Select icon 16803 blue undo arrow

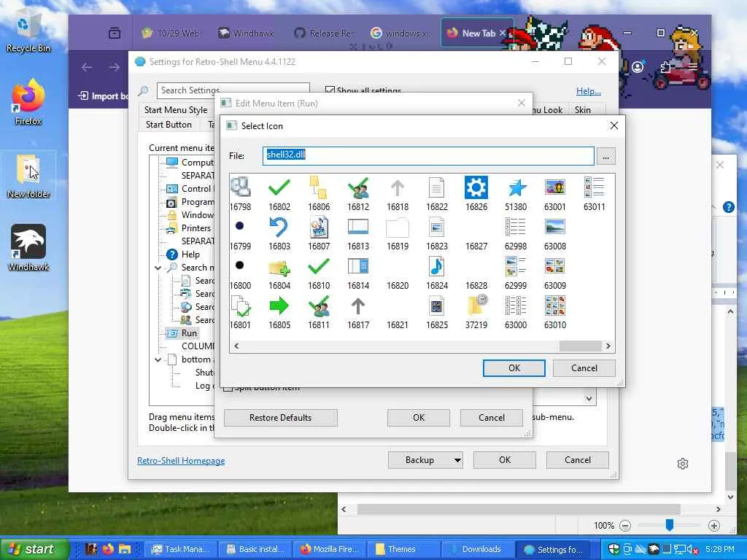(x=279, y=227)
